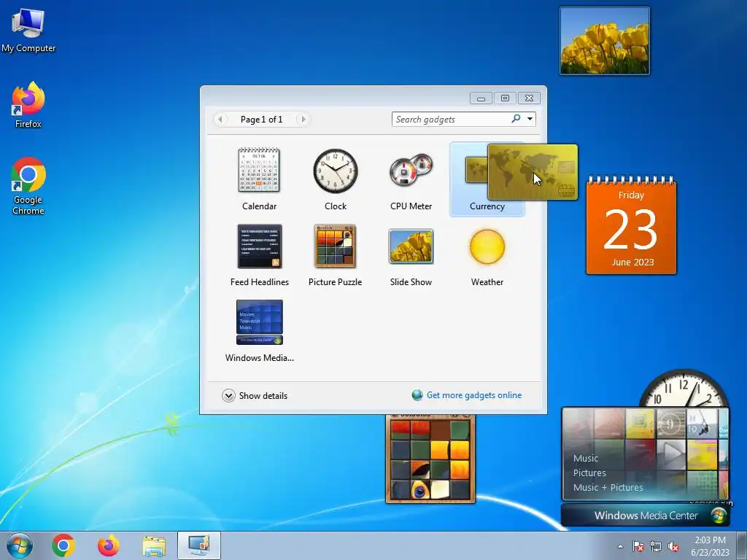
Task: Open My Computer desktop icon
Action: coord(28,31)
